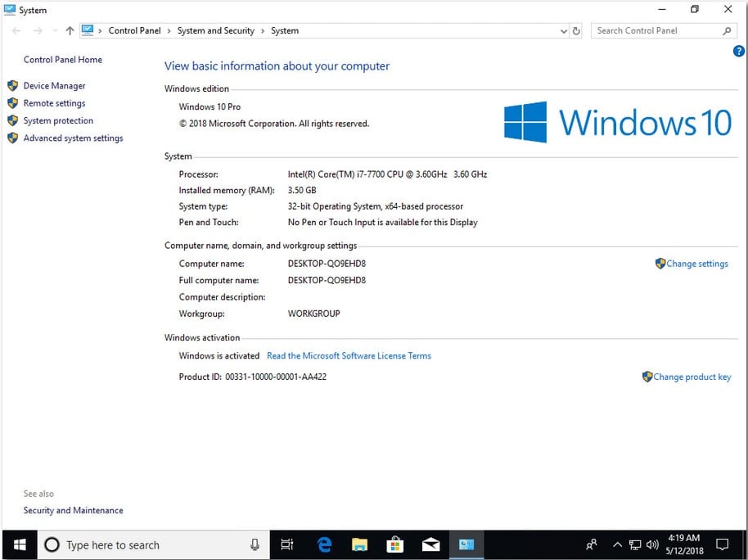Open Mail app from taskbar
The width and height of the screenshot is (748, 560).
pyautogui.click(x=430, y=544)
